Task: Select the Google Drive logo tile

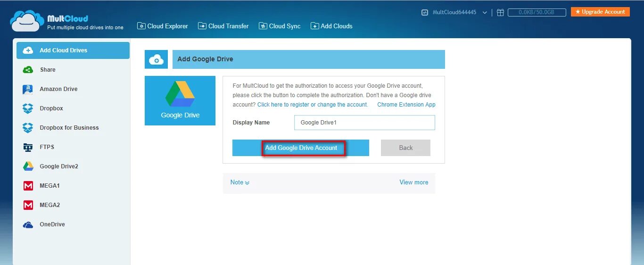Action: click(180, 100)
